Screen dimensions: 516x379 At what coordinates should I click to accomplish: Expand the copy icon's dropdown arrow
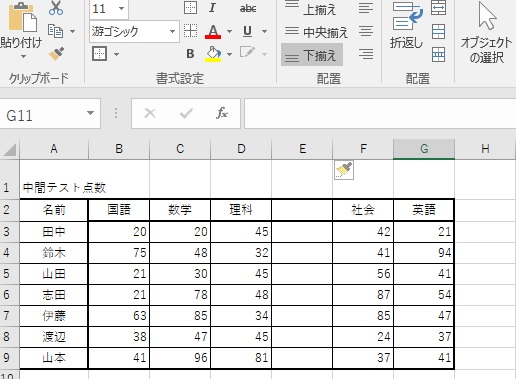point(72,32)
